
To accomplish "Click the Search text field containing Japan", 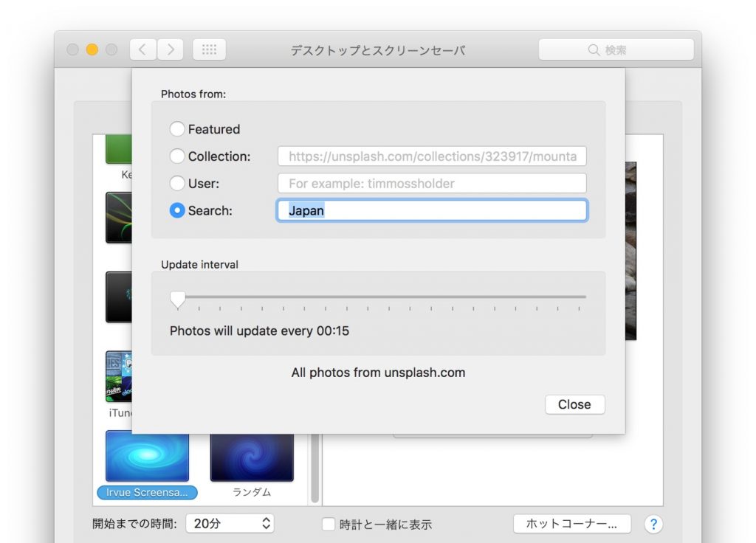I will pos(432,210).
